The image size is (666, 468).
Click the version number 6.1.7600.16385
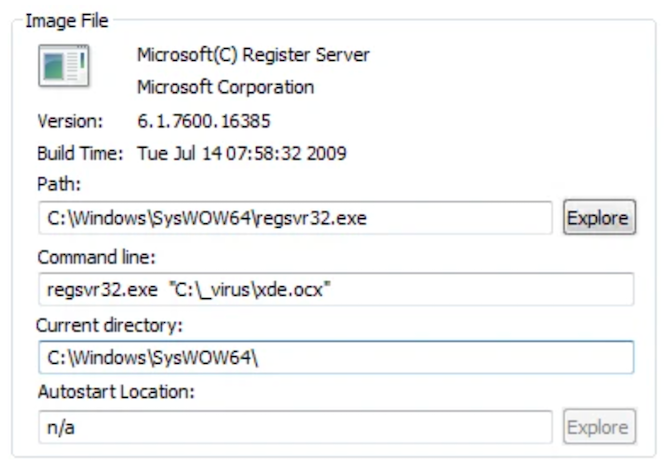[203, 121]
